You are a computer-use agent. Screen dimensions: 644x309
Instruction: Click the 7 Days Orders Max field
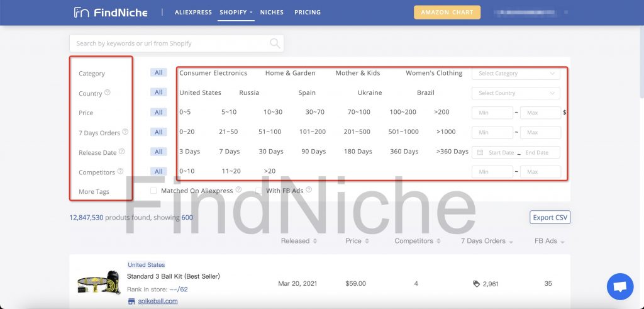click(x=540, y=133)
